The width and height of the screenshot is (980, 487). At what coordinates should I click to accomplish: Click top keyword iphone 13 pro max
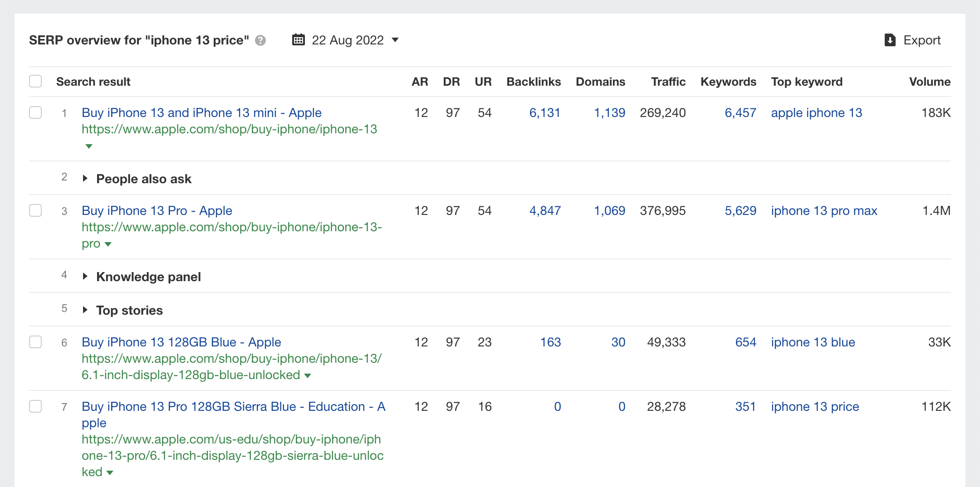coord(824,210)
